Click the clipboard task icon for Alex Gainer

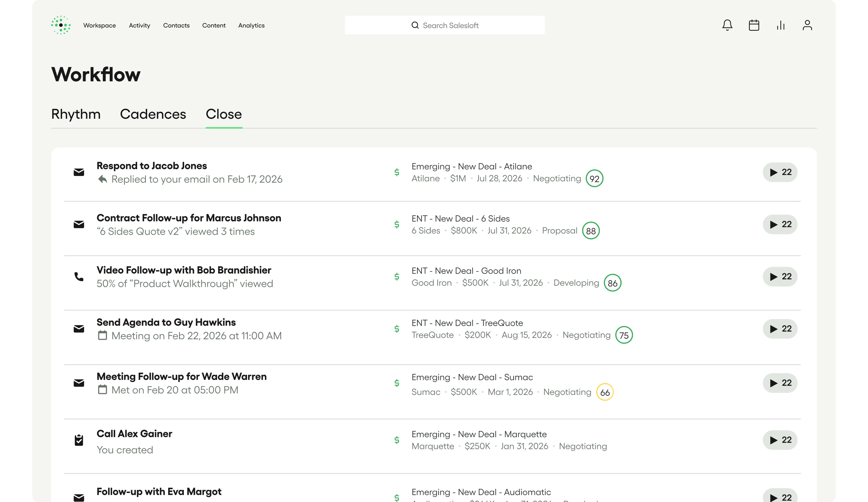click(x=79, y=440)
